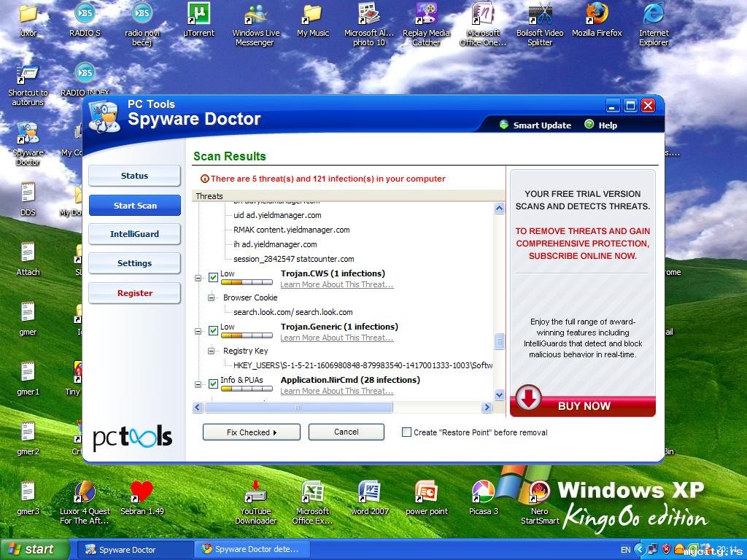Uncheck the Trojan.CWS threat checkbox
Viewport: 747px width, 560px height.
pyautogui.click(x=214, y=278)
